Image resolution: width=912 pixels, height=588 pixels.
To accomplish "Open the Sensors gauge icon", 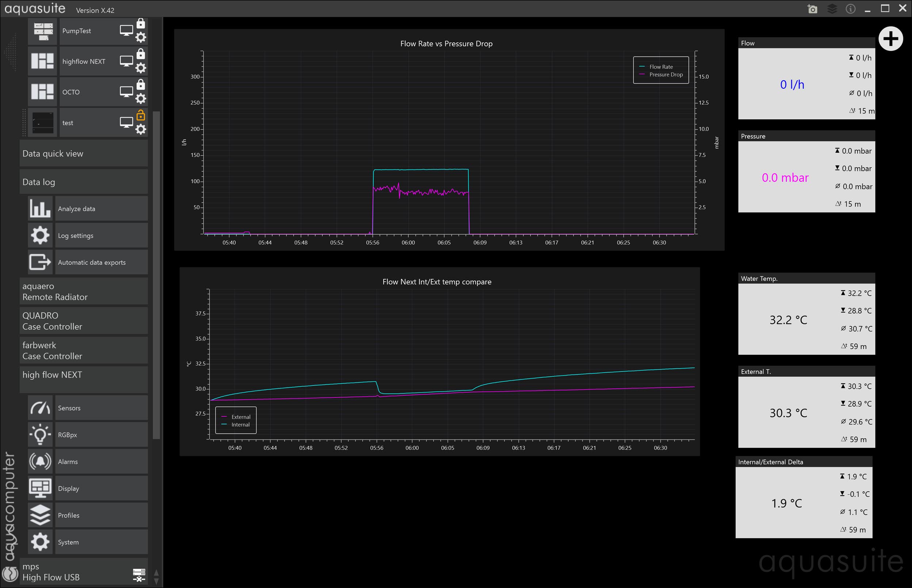I will coord(40,408).
